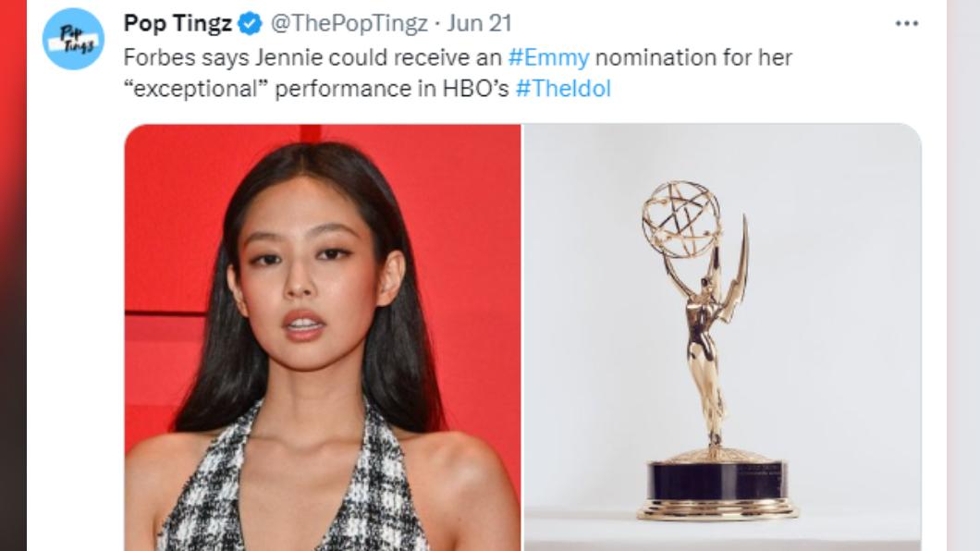Click the trophy's dark round base
Image resolution: width=980 pixels, height=551 pixels.
coord(717,484)
